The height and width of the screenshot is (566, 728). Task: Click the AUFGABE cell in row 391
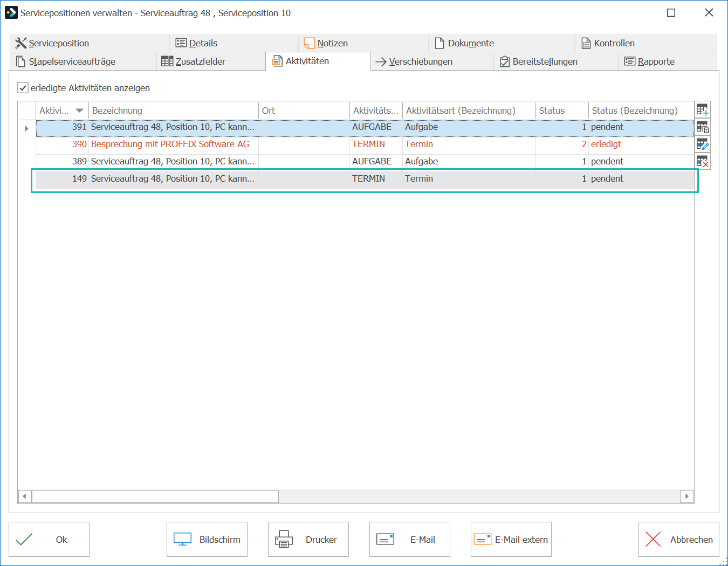(376, 127)
